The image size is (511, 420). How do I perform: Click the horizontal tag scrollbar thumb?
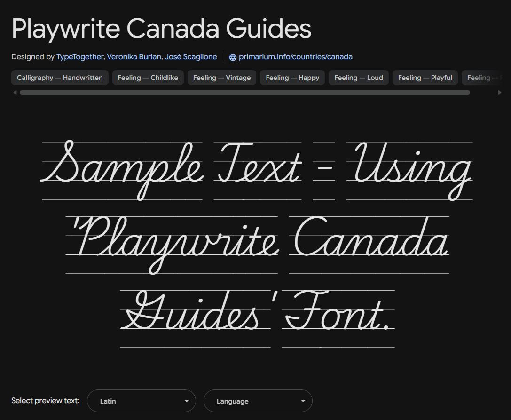coord(245,93)
